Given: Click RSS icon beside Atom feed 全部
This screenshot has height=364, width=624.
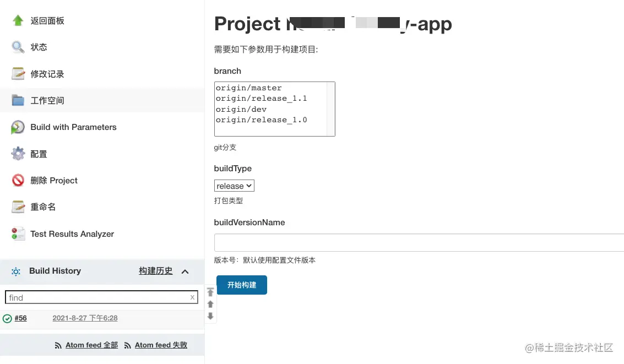Looking at the screenshot, I should (x=58, y=346).
